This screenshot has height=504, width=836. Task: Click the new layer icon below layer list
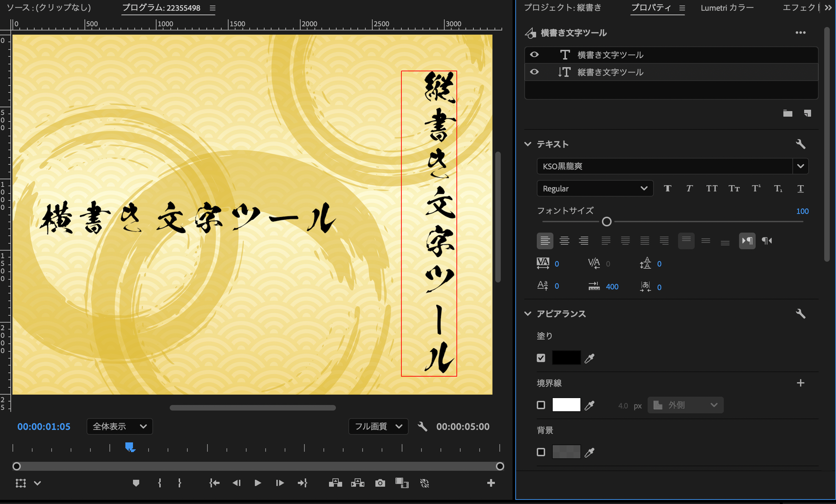pyautogui.click(x=807, y=113)
